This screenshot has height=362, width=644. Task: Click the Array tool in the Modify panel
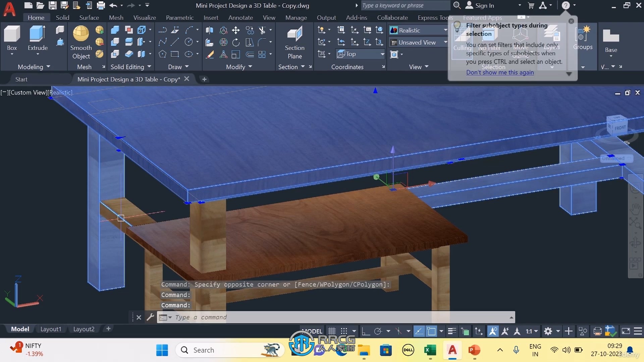coord(262,54)
